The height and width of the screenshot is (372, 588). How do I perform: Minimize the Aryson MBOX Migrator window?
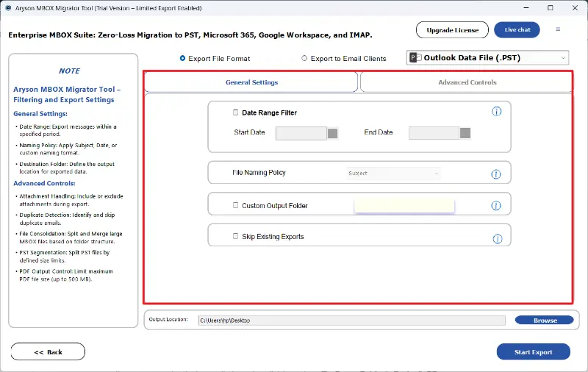(526, 8)
